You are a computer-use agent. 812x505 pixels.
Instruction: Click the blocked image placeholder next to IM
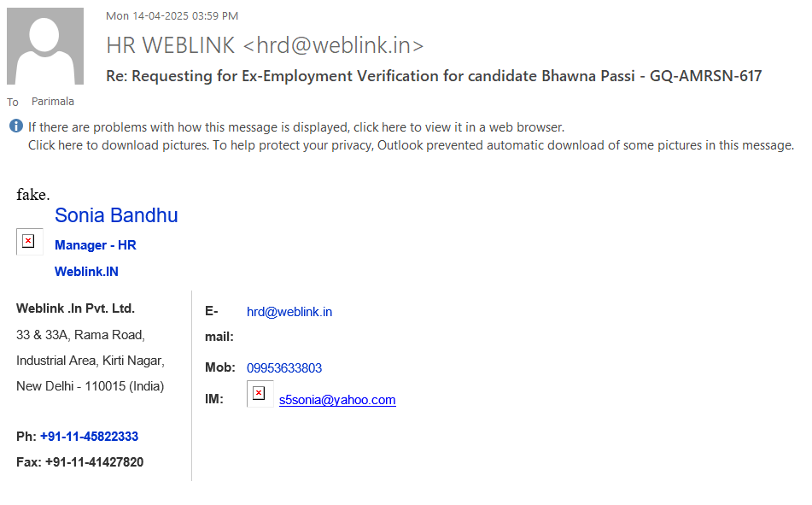[260, 394]
